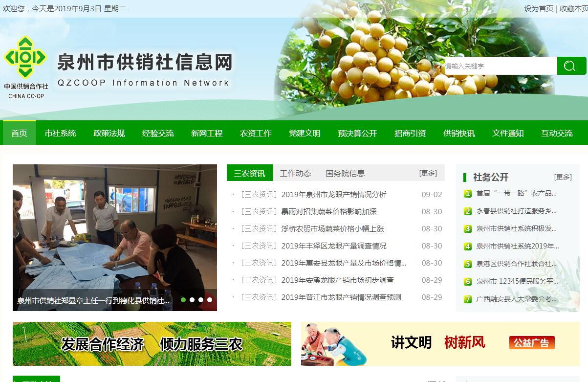Click the 发展合作经济 倾力服务三农 banner
The image size is (588, 382).
pos(152,344)
